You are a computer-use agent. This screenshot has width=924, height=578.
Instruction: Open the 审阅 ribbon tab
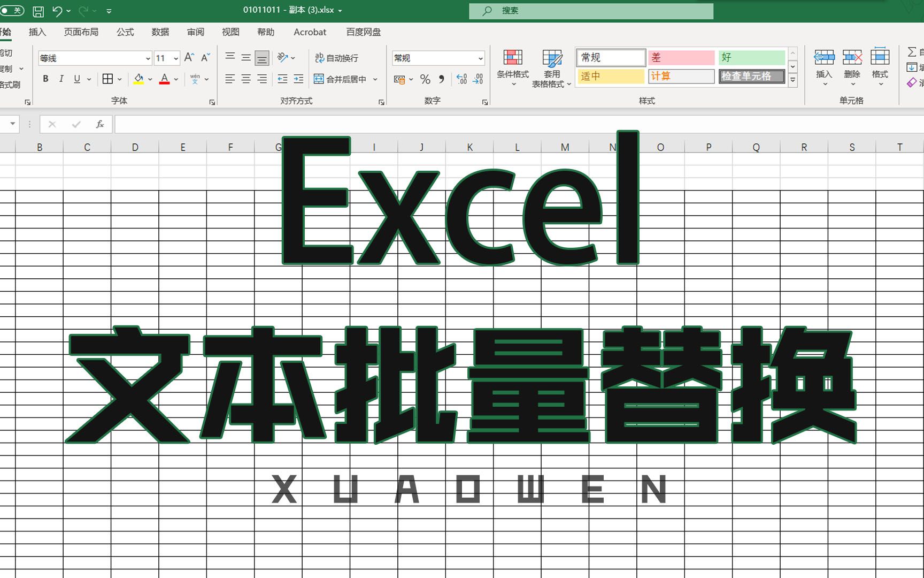pyautogui.click(x=196, y=32)
